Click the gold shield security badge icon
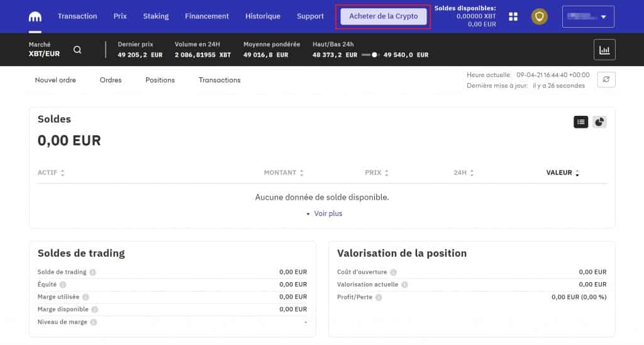The height and width of the screenshot is (345, 644). (539, 16)
